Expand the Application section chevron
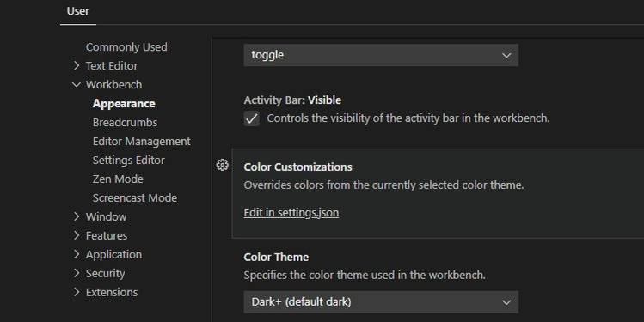Image resolution: width=644 pixels, height=322 pixels. (x=77, y=254)
